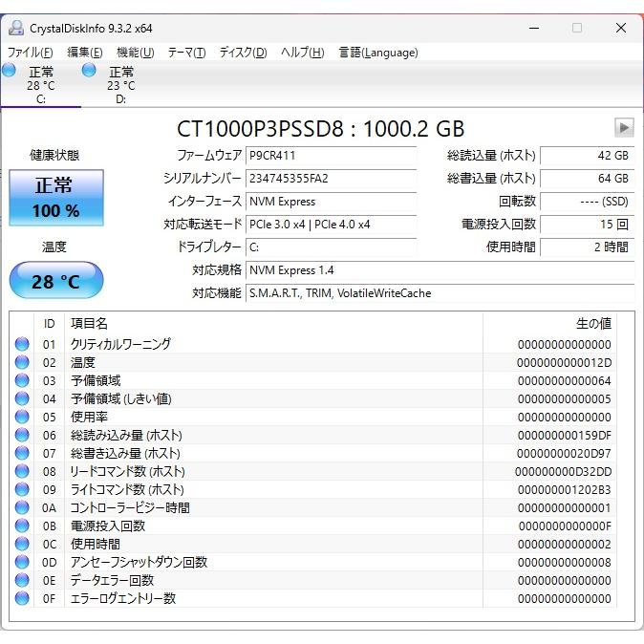Minimize the CrystalDiskInfo window
644x644 pixels.
click(534, 28)
